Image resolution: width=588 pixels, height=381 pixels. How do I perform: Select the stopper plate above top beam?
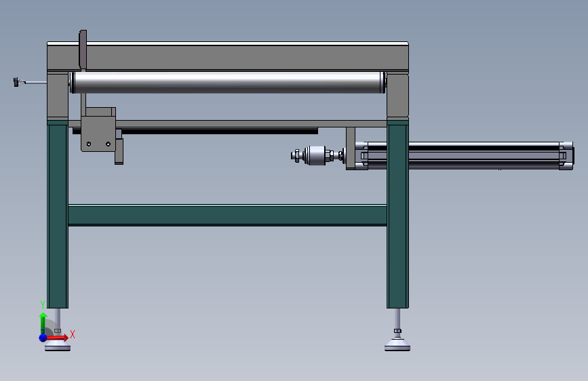[x=83, y=49]
